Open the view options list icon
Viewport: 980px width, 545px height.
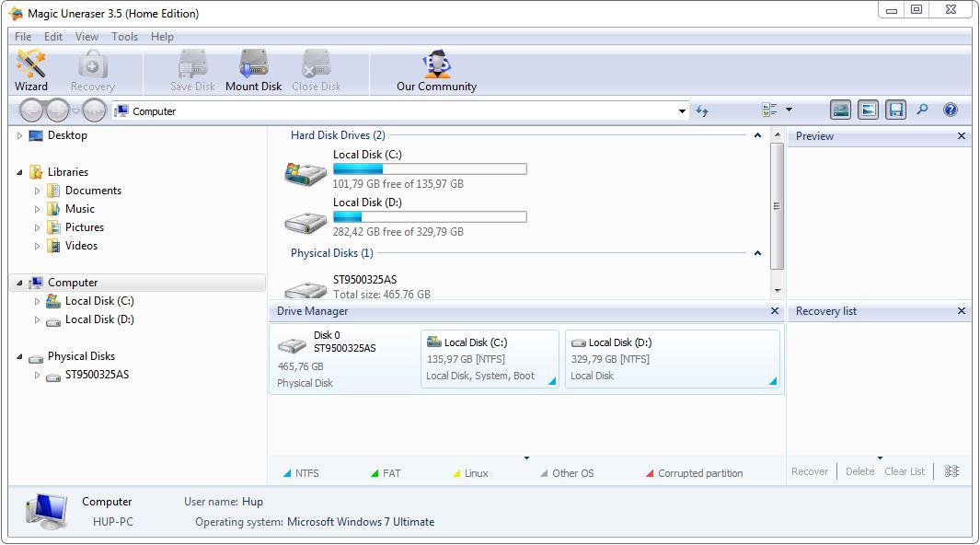pyautogui.click(x=769, y=110)
